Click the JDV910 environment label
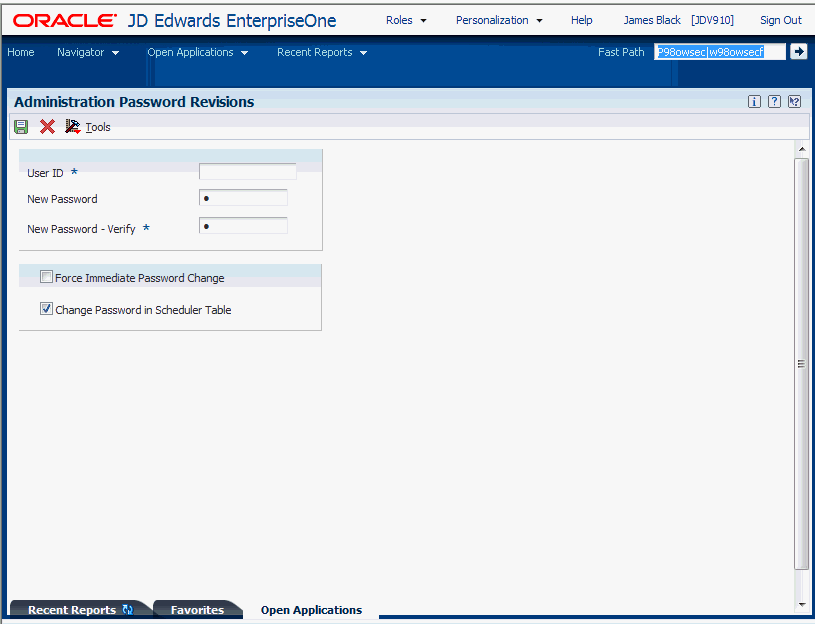 point(712,20)
